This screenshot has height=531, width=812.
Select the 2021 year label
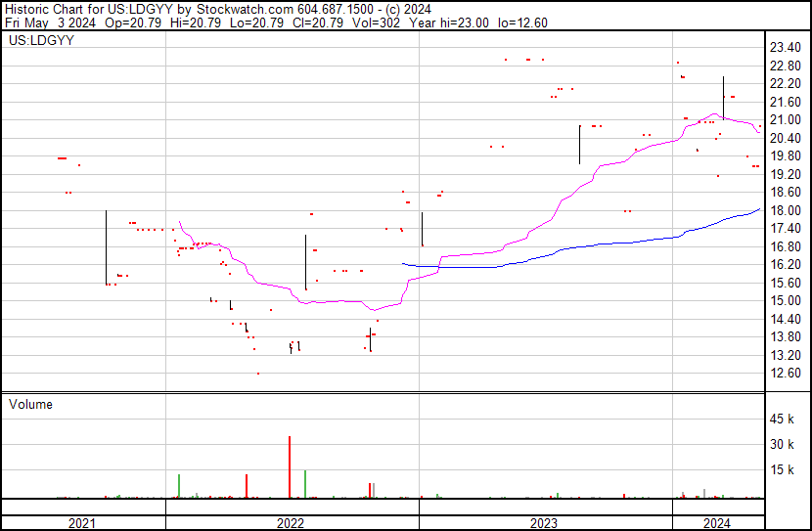82,523
